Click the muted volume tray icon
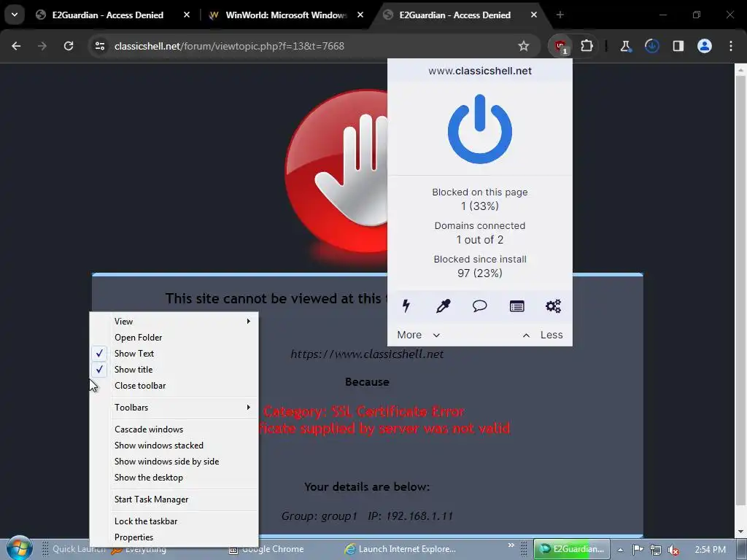The image size is (747, 560). click(673, 550)
